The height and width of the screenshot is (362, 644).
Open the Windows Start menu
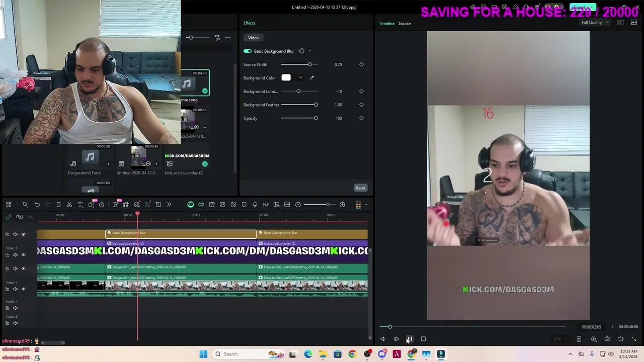[203, 354]
